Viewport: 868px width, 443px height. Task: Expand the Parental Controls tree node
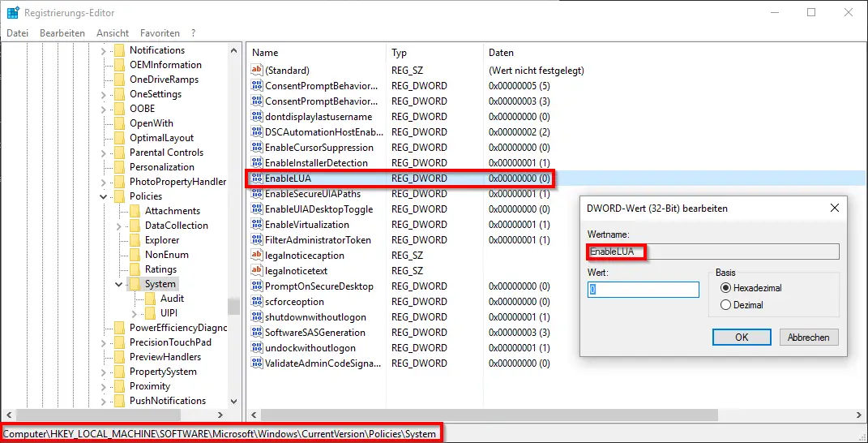tap(104, 153)
